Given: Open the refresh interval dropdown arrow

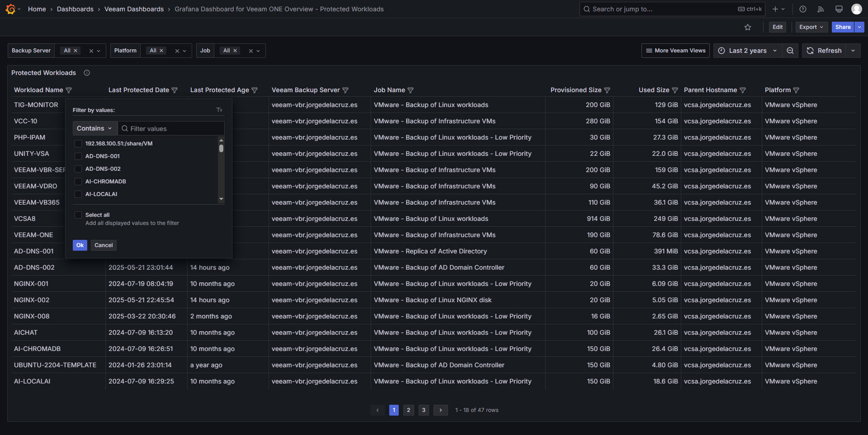Looking at the screenshot, I should (853, 51).
